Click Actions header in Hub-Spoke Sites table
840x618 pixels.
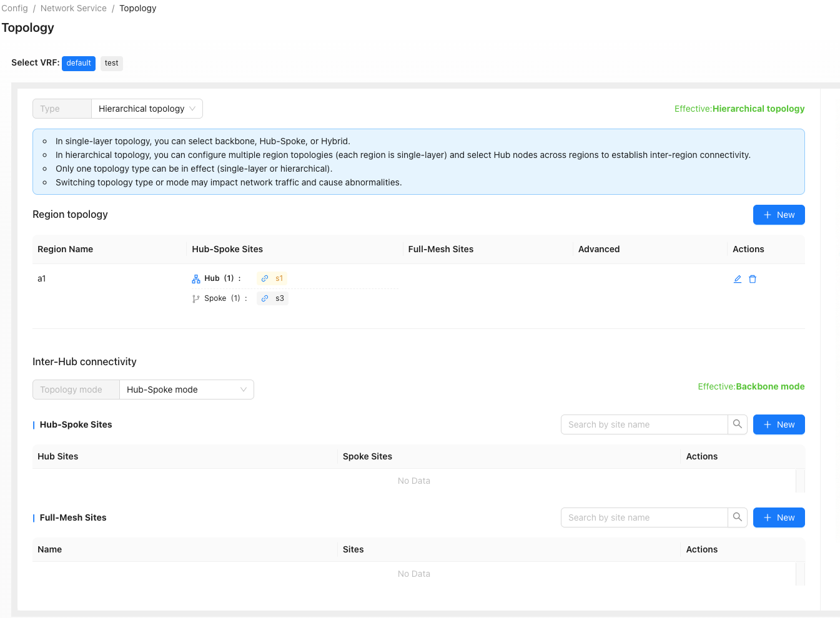tap(702, 456)
